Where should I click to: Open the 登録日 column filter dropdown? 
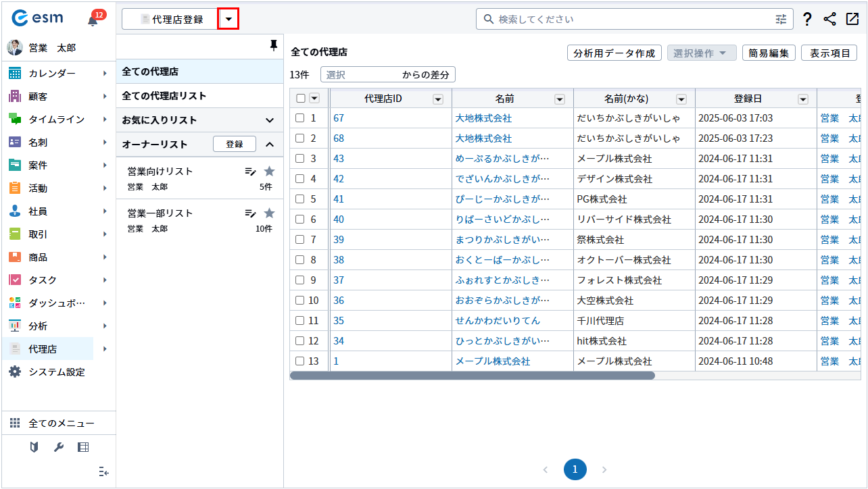(802, 99)
